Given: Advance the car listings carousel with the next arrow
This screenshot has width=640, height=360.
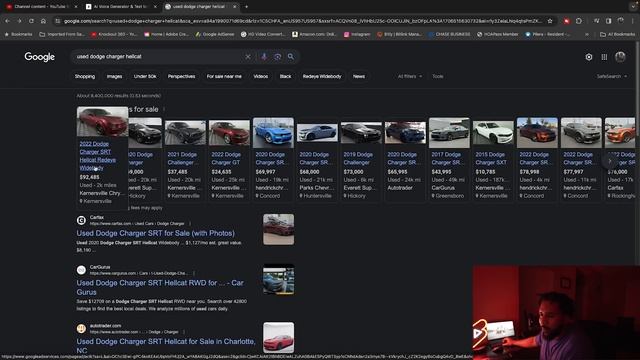Looking at the screenshot, I should click(x=610, y=161).
